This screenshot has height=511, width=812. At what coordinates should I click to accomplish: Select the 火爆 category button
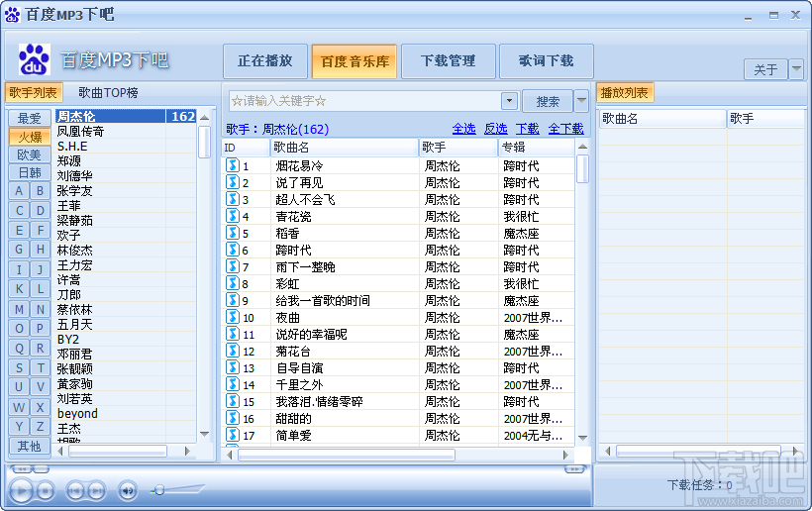click(30, 137)
